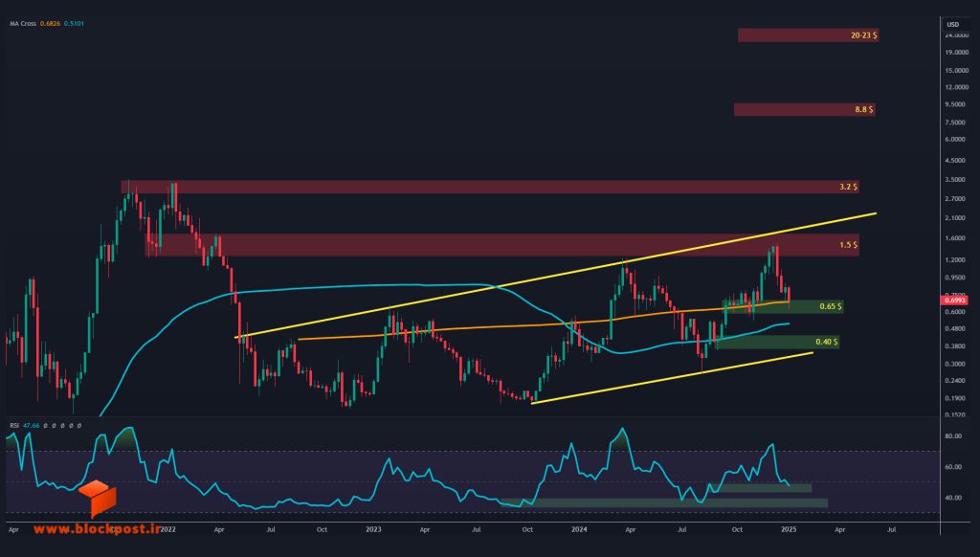Click the 2023 marker on time axis
The image size is (980, 557).
tap(373, 529)
